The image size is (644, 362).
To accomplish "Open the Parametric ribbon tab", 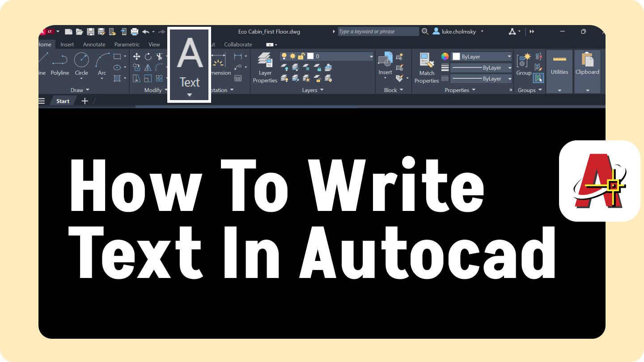I will coord(127,44).
